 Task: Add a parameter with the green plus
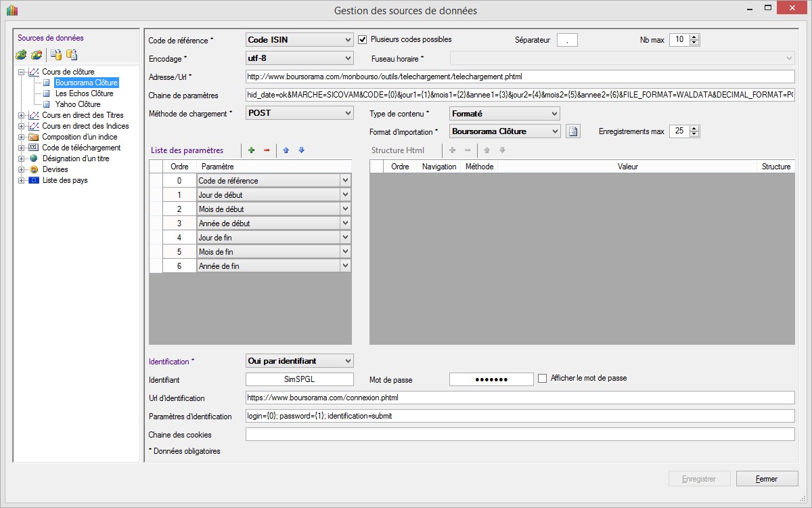[252, 150]
